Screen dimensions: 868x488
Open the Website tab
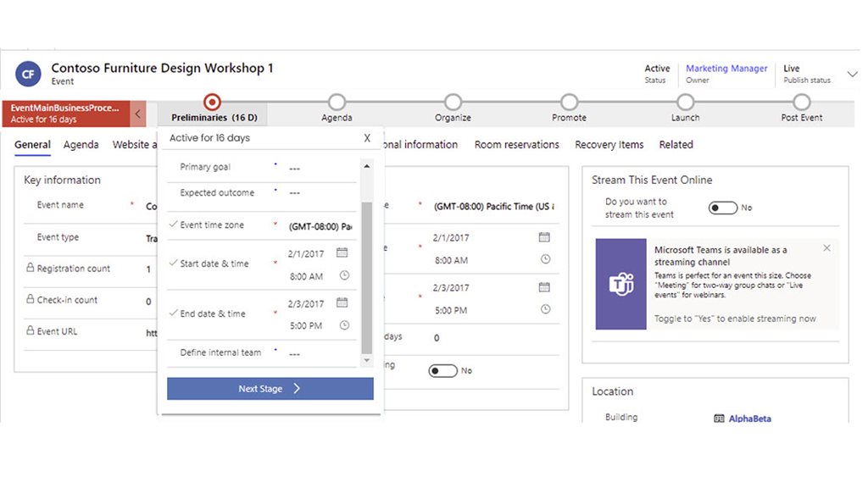[135, 145]
